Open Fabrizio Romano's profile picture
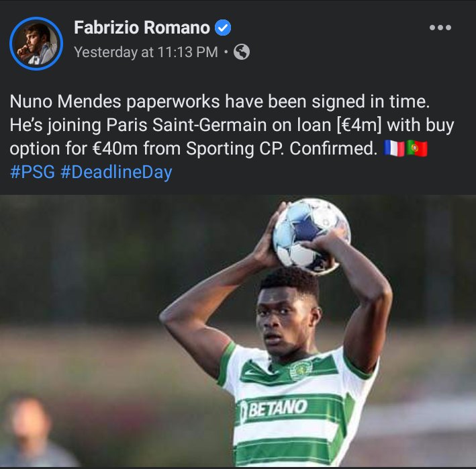 click(36, 44)
